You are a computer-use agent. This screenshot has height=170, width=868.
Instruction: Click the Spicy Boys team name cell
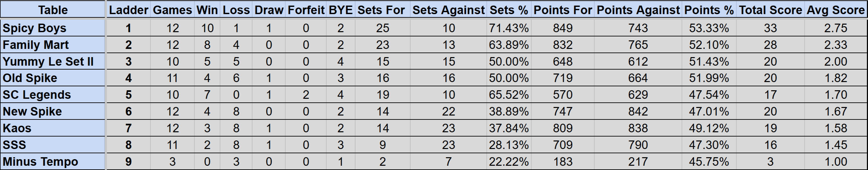point(34,28)
